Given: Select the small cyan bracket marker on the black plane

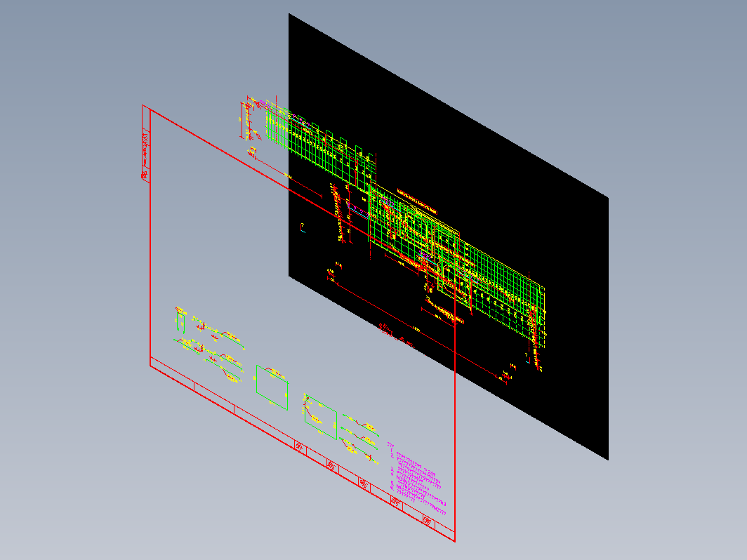Looking at the screenshot, I should (x=303, y=228).
